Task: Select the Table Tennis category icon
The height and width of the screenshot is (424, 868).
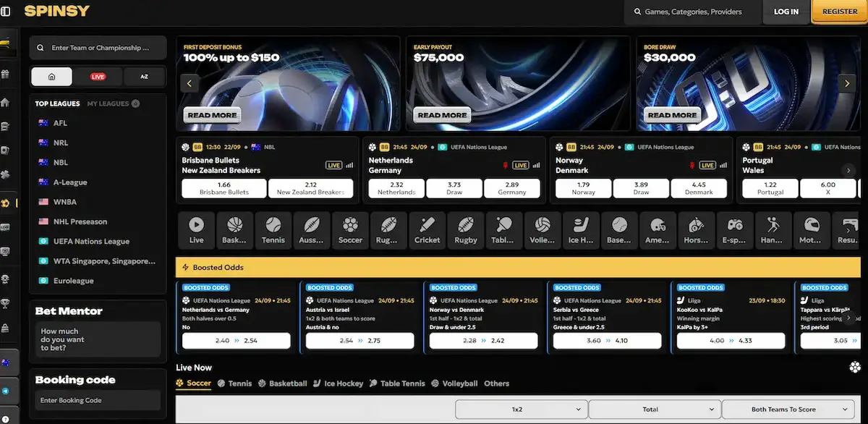Action: pyautogui.click(x=504, y=230)
